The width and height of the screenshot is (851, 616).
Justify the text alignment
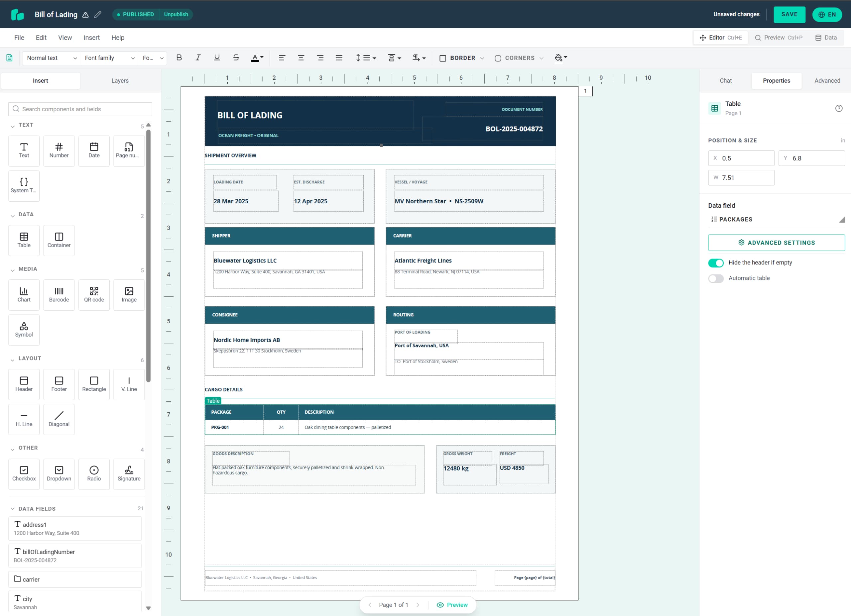click(x=339, y=58)
